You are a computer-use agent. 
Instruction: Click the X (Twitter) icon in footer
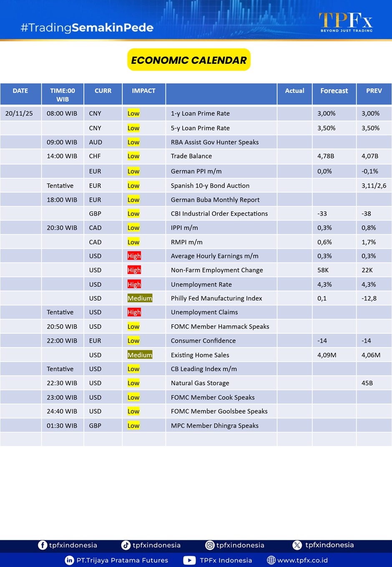point(297,545)
